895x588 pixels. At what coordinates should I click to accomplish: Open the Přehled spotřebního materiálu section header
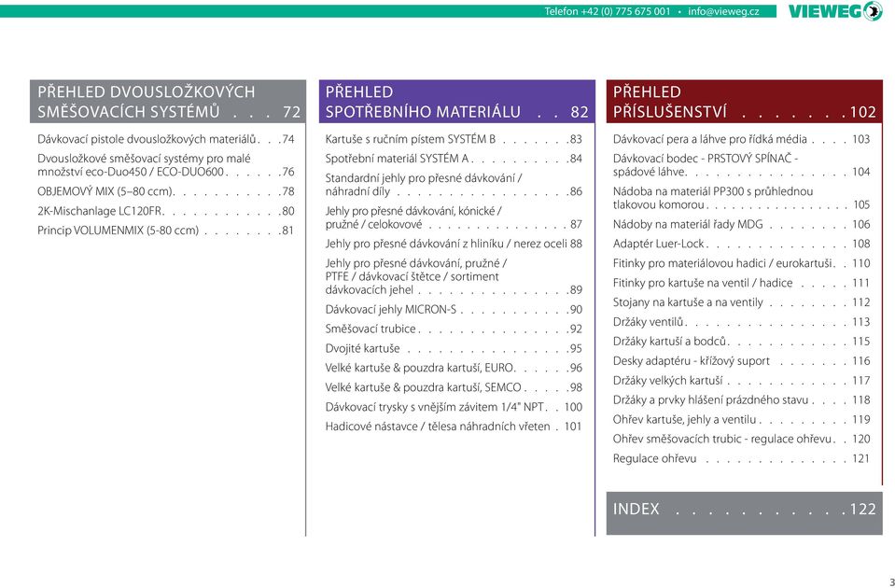(456, 102)
